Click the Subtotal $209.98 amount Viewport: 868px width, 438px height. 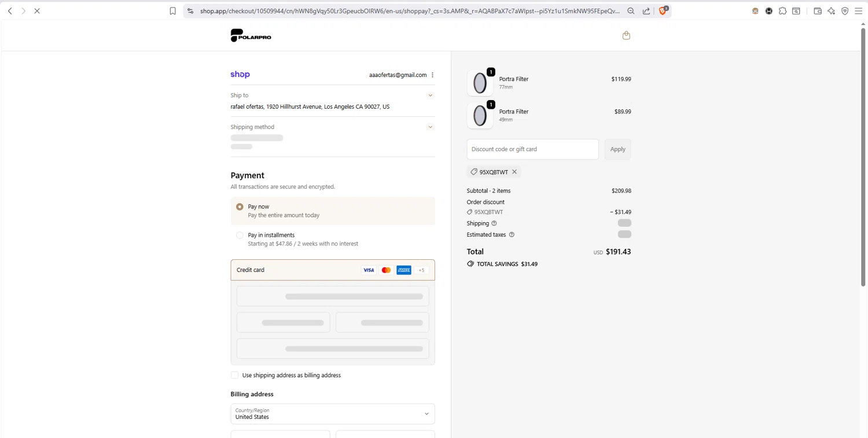(621, 191)
